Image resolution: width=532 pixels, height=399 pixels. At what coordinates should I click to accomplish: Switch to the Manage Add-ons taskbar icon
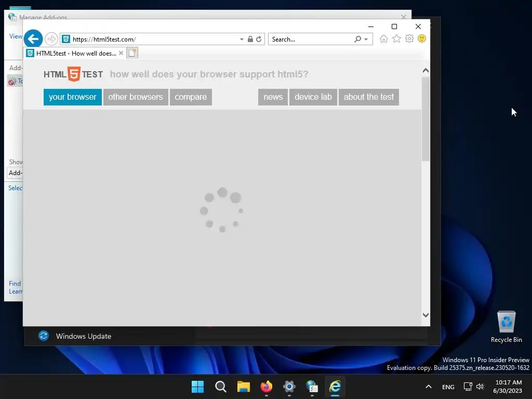[x=312, y=387]
